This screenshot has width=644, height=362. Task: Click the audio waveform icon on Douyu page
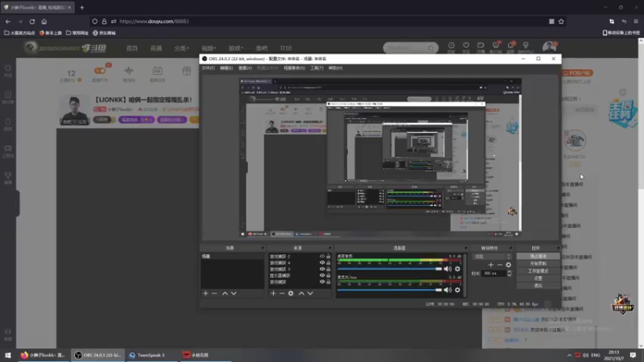coord(129,71)
